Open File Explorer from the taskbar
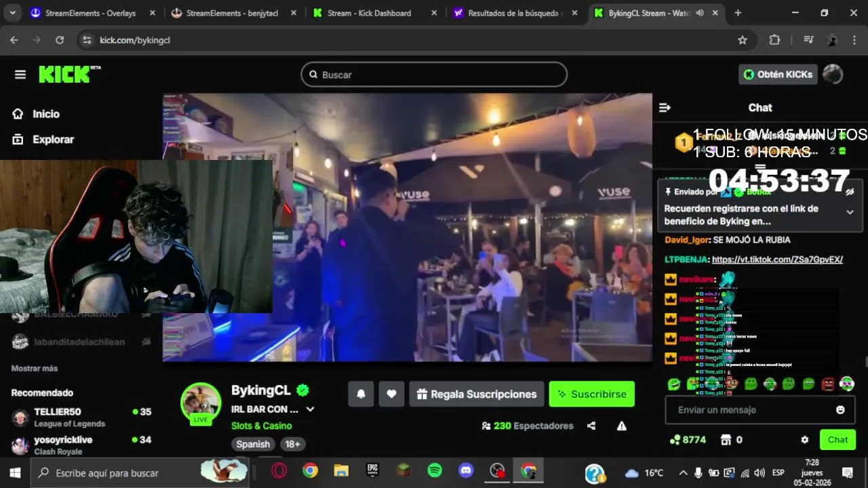Screen dimensions: 868x488 pyautogui.click(x=341, y=470)
